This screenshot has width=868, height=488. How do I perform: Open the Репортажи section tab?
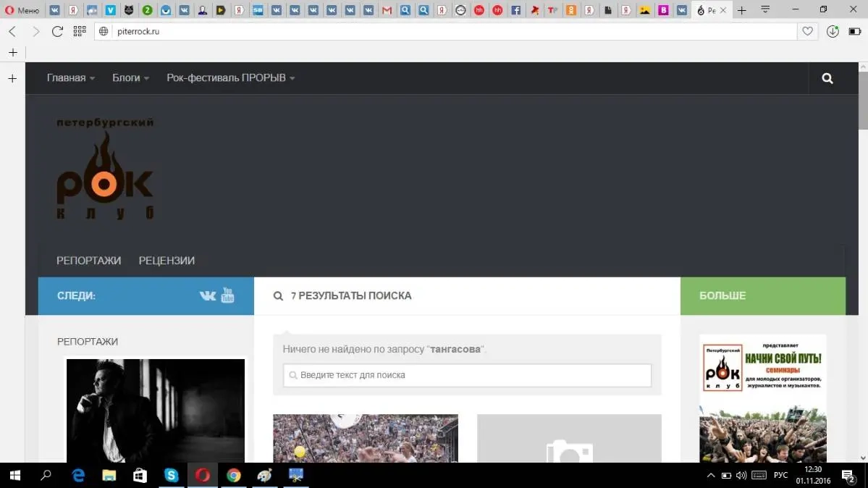pyautogui.click(x=89, y=261)
